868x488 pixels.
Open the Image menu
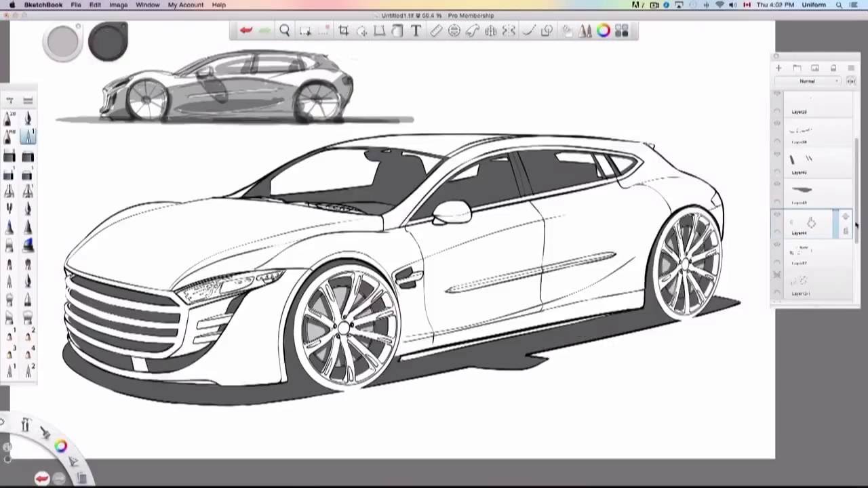[118, 5]
